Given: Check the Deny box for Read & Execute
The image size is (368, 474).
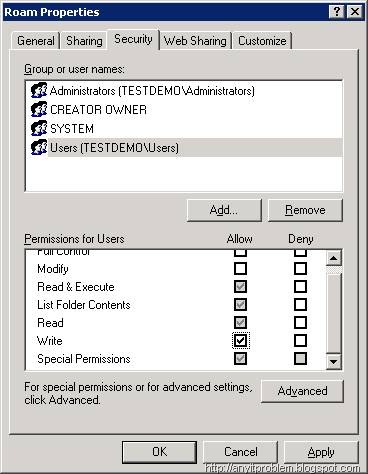Looking at the screenshot, I should coord(300,286).
